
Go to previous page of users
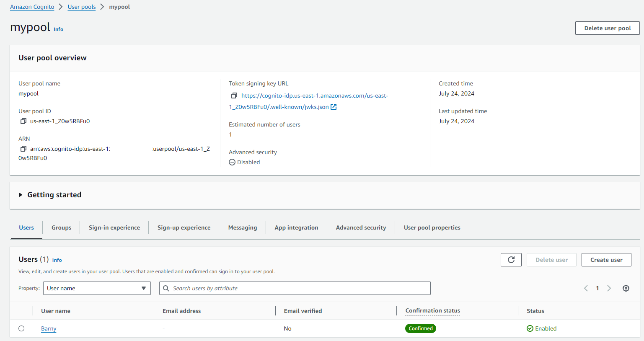pyautogui.click(x=586, y=288)
